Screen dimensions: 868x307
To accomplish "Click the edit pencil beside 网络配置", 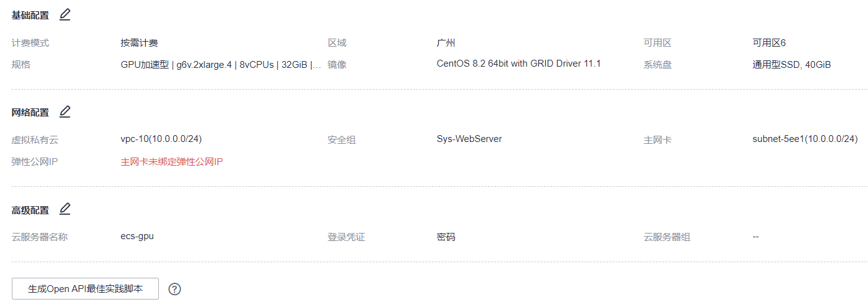I will [x=65, y=112].
